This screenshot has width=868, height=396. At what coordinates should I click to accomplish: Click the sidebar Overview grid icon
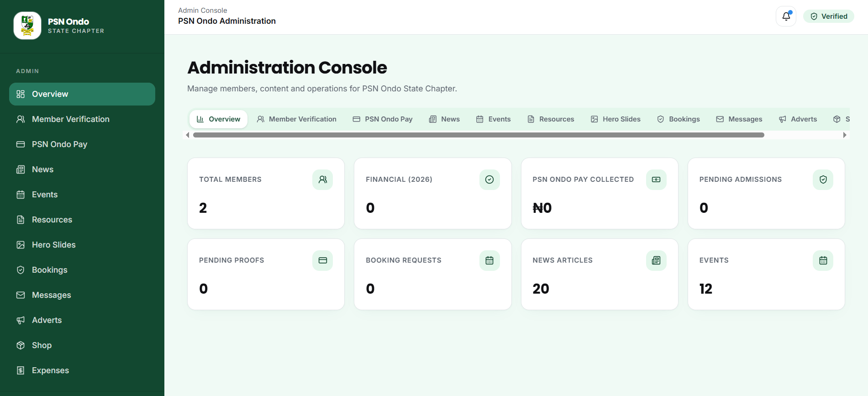21,94
